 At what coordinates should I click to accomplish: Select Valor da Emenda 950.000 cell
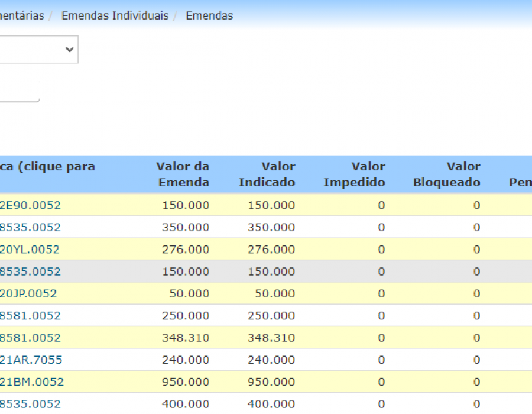(186, 381)
